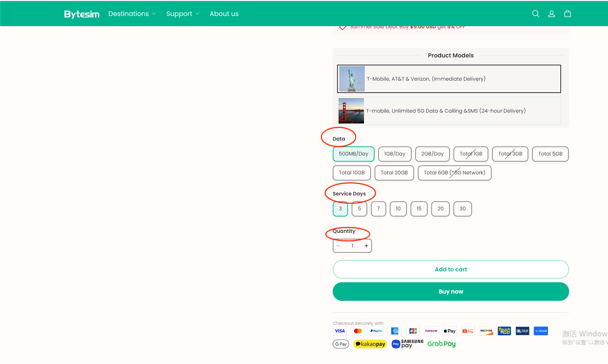Click the "Product Models" heading text
This screenshot has width=608, height=364.
coord(451,56)
